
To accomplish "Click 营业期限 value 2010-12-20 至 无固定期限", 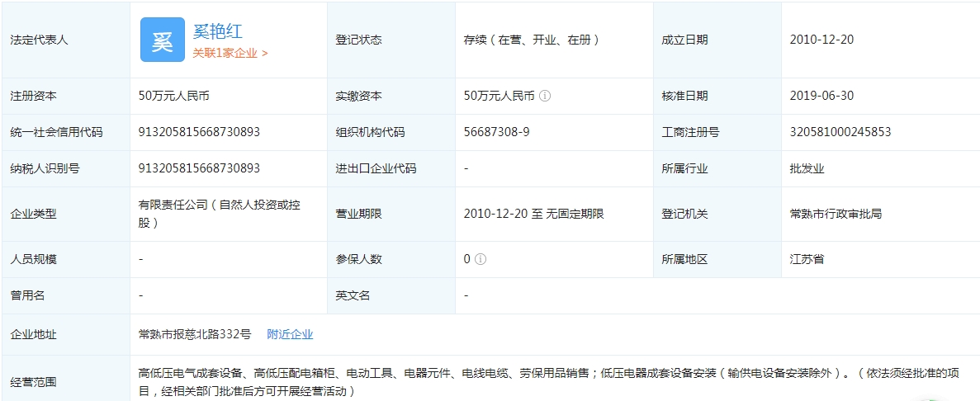I will [533, 214].
